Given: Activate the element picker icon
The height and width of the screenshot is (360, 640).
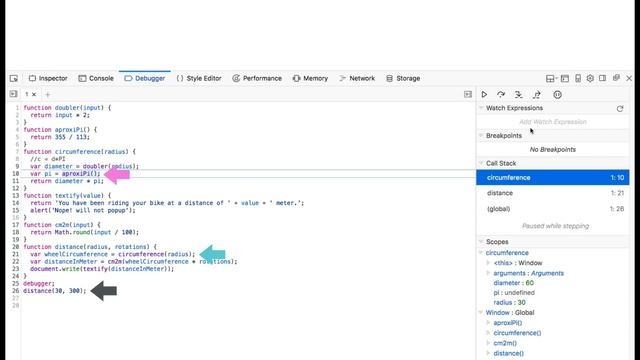Looking at the screenshot, I should (14, 78).
